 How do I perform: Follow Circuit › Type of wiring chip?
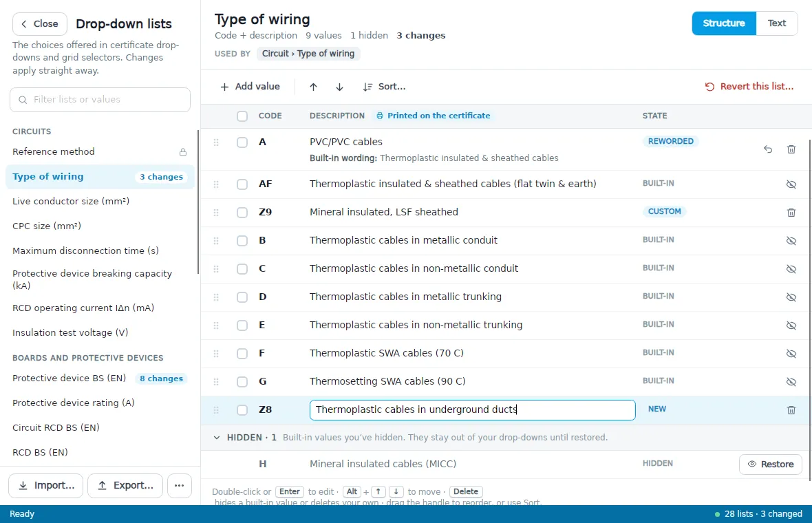(308, 54)
